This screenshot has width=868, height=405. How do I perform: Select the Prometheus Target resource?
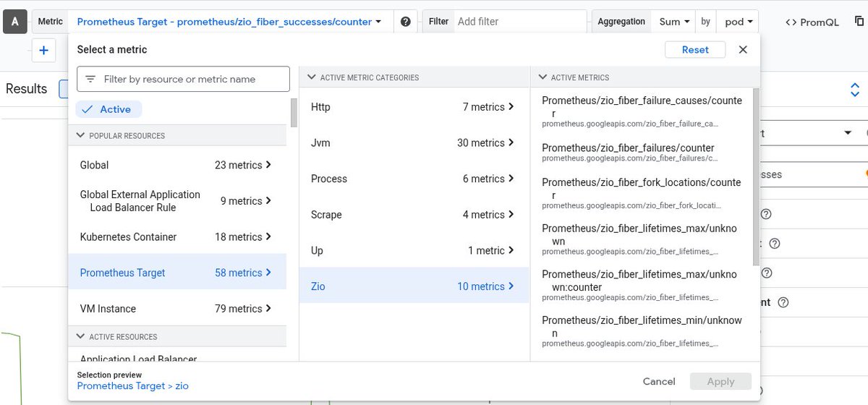[177, 273]
